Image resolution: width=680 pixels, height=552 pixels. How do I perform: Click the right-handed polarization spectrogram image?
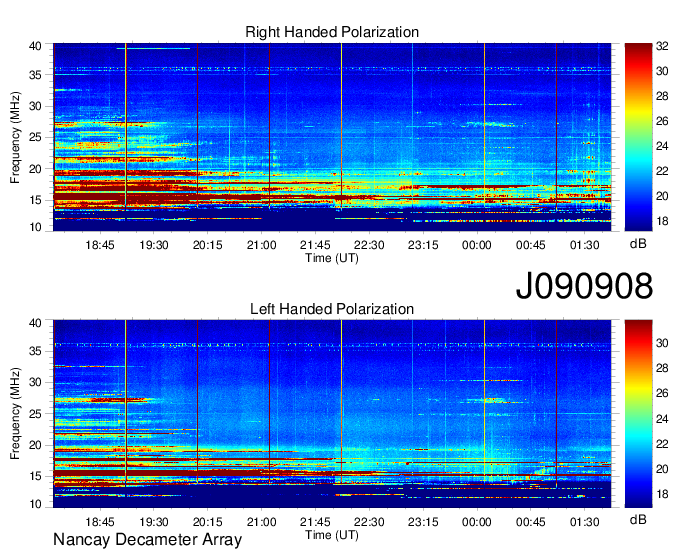pyautogui.click(x=332, y=137)
